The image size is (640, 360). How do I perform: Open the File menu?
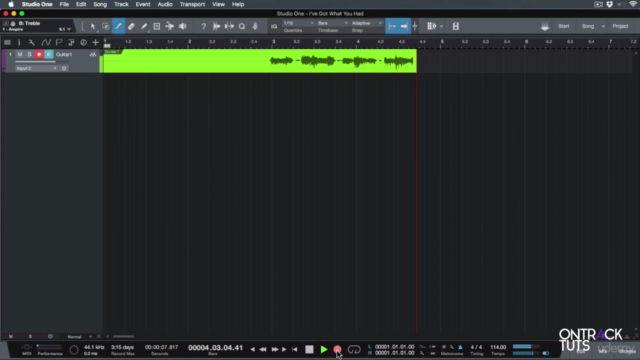[x=64, y=4]
